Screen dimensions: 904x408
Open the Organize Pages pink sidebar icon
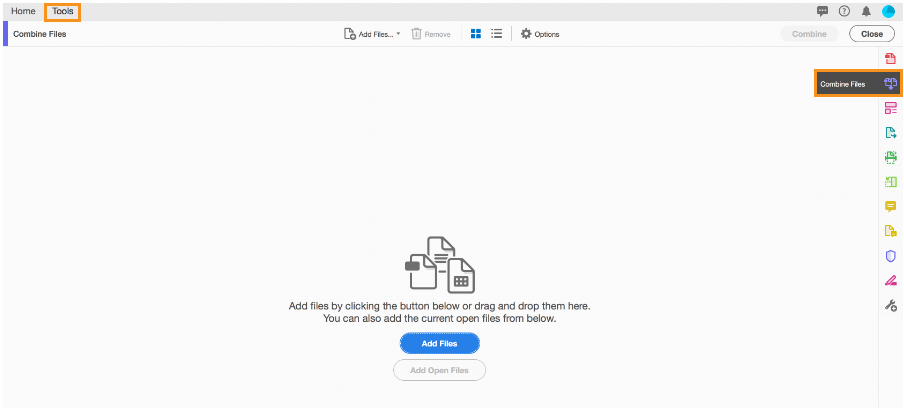891,108
